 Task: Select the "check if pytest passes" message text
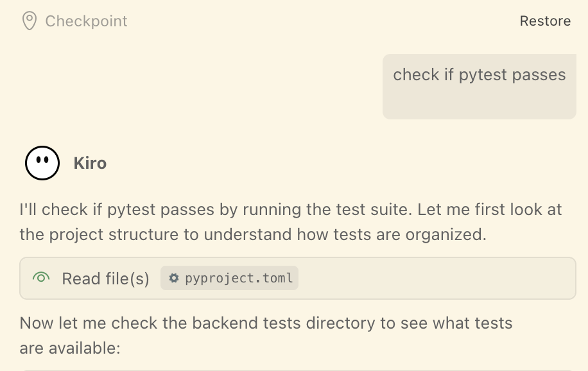(x=479, y=74)
